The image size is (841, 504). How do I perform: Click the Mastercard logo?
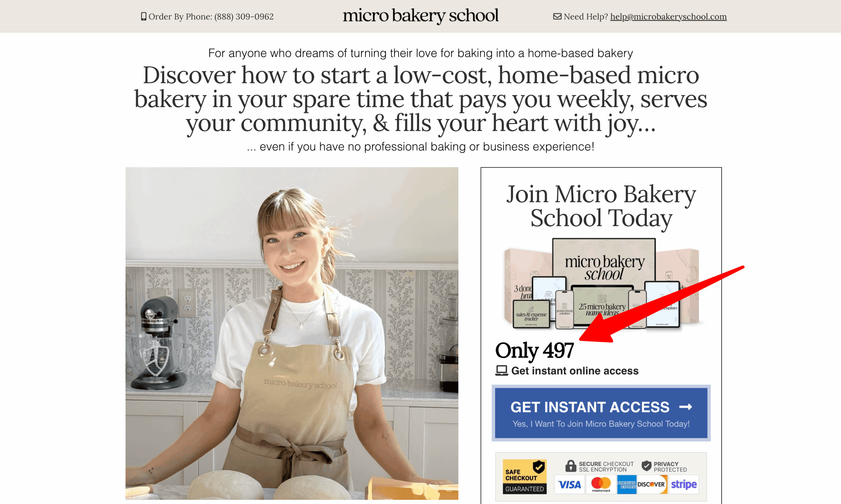(601, 485)
